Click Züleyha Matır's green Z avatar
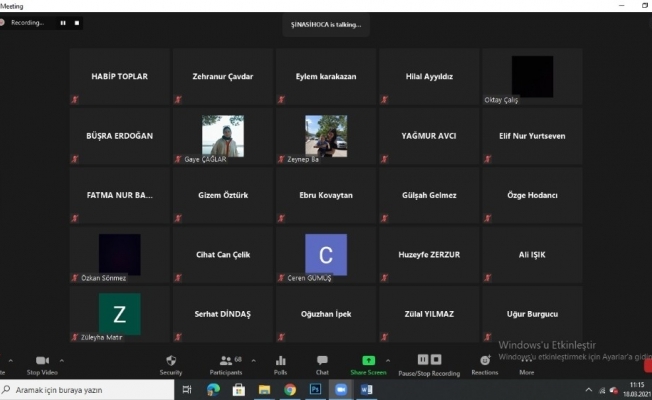Screen dimensions: 652x400 click(119, 314)
